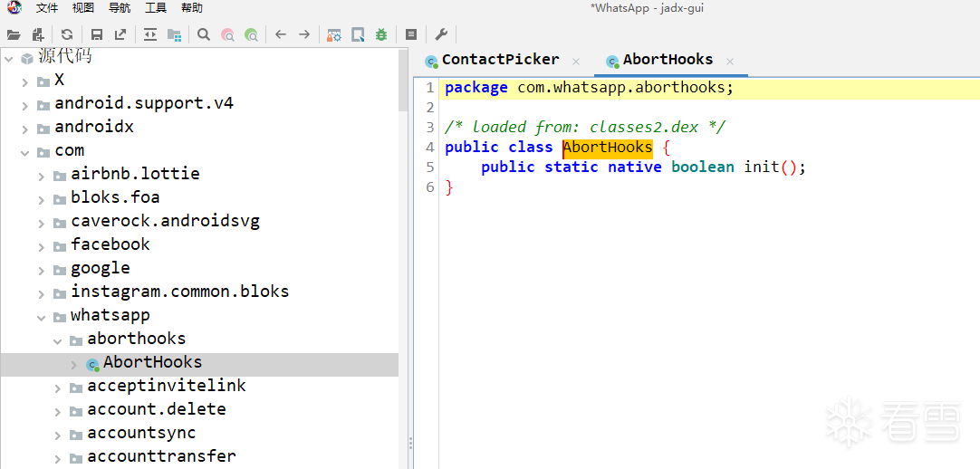Image resolution: width=980 pixels, height=469 pixels.
Task: Click the export toolbar icon
Action: point(120,35)
